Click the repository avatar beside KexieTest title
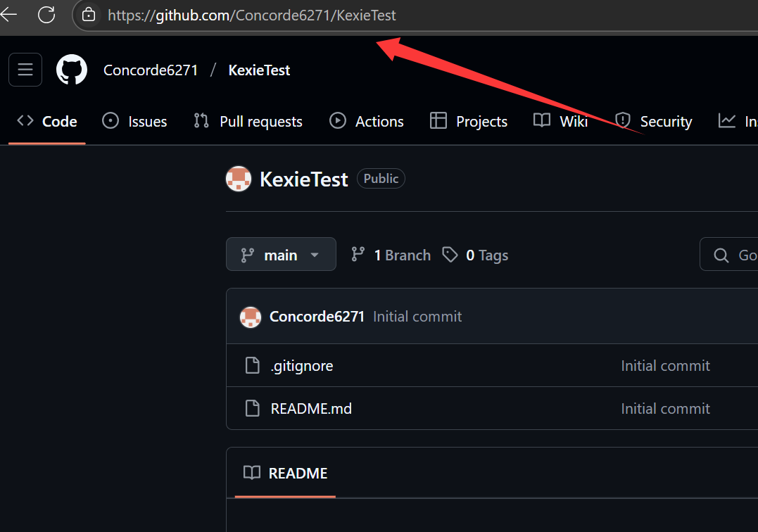 pyautogui.click(x=239, y=179)
